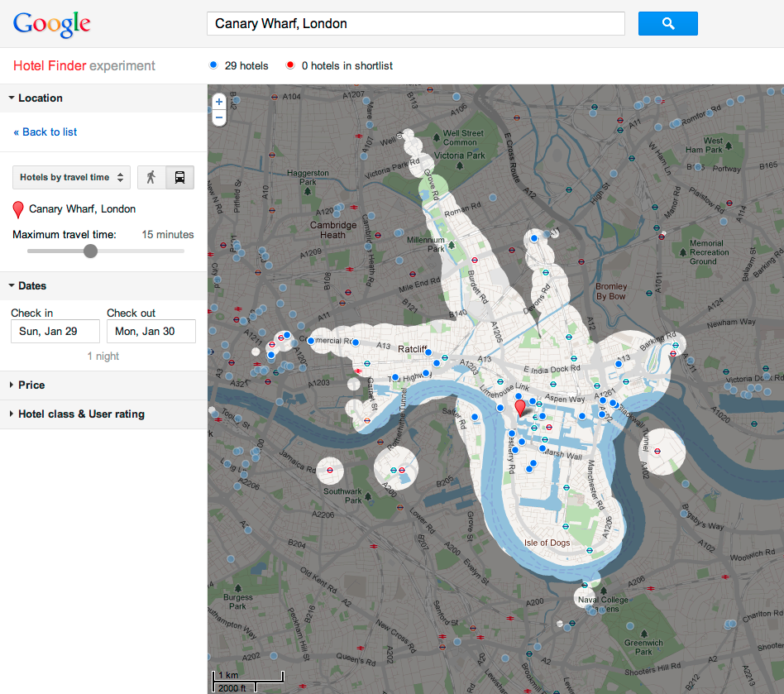Image resolution: width=784 pixels, height=694 pixels.
Task: Open the Check out date field
Action: (151, 331)
